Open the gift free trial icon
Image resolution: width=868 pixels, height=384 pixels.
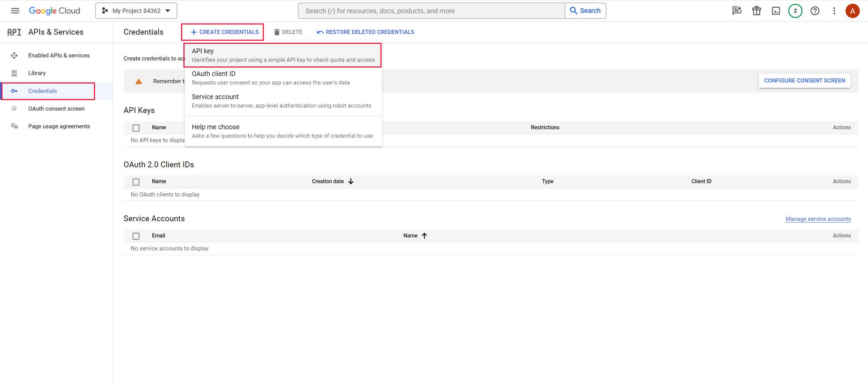[757, 11]
